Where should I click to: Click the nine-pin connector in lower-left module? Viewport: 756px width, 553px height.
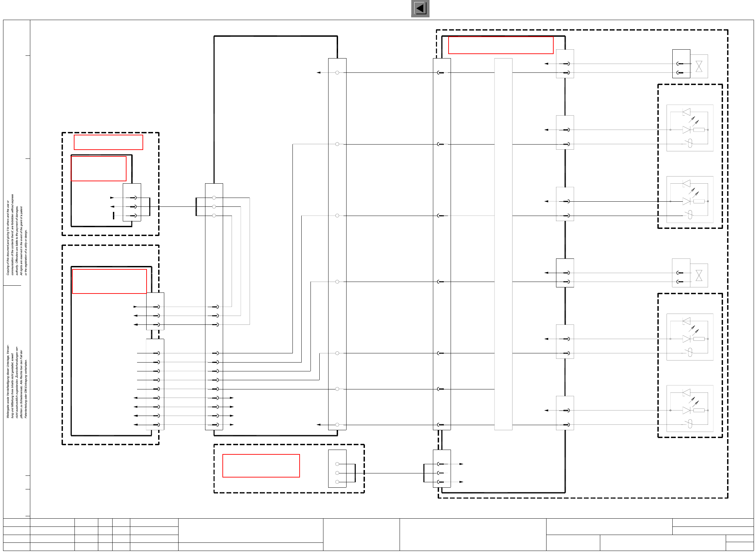155,384
